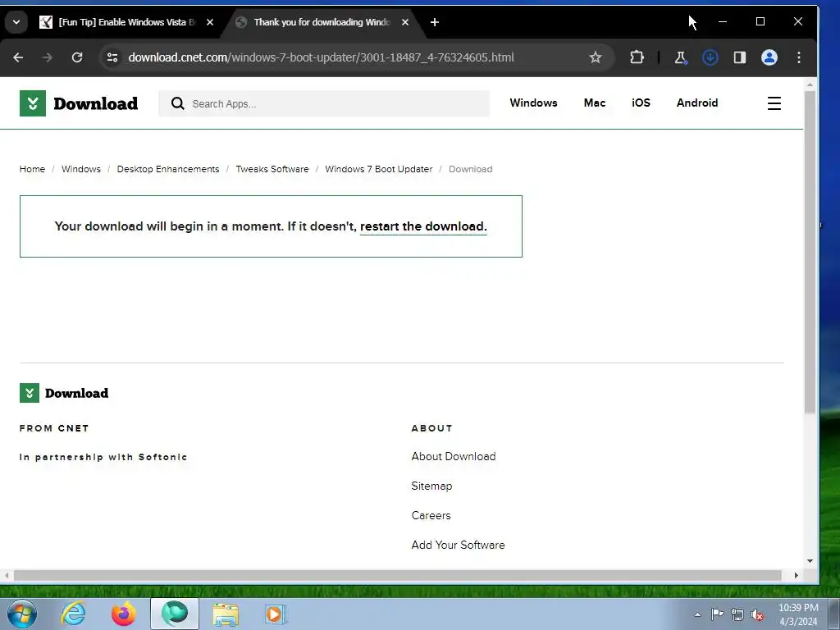Launch Internet Explorer from taskbar
This screenshot has height=630, width=840.
pyautogui.click(x=73, y=614)
